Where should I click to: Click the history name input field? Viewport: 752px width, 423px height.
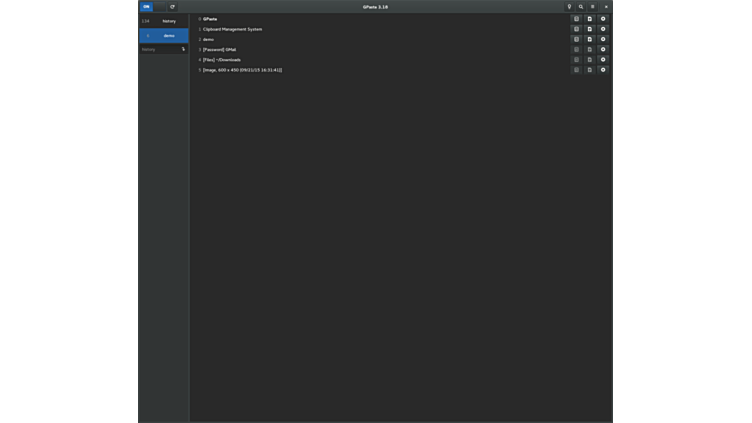click(158, 49)
